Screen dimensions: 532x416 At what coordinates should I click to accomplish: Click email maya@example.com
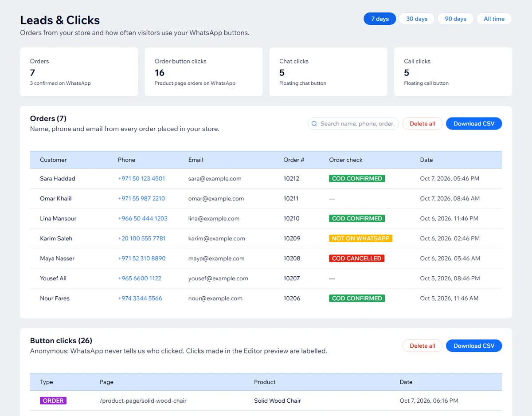tap(216, 259)
